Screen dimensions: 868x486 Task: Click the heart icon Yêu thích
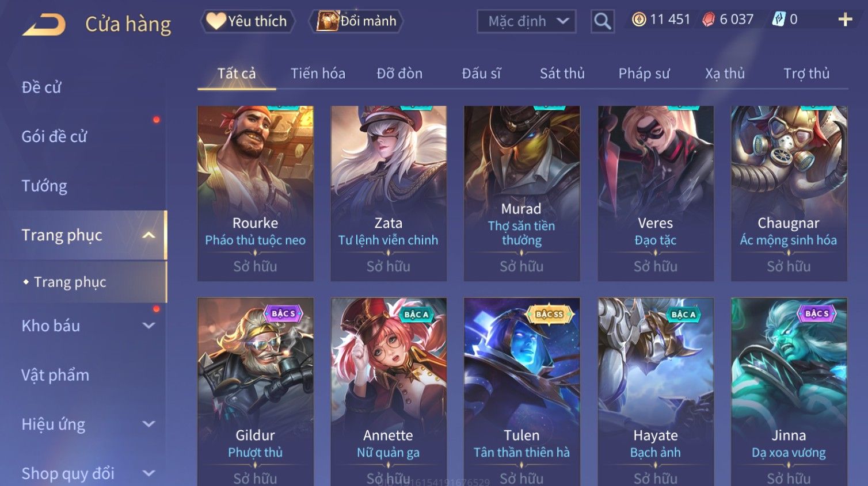[x=216, y=21]
